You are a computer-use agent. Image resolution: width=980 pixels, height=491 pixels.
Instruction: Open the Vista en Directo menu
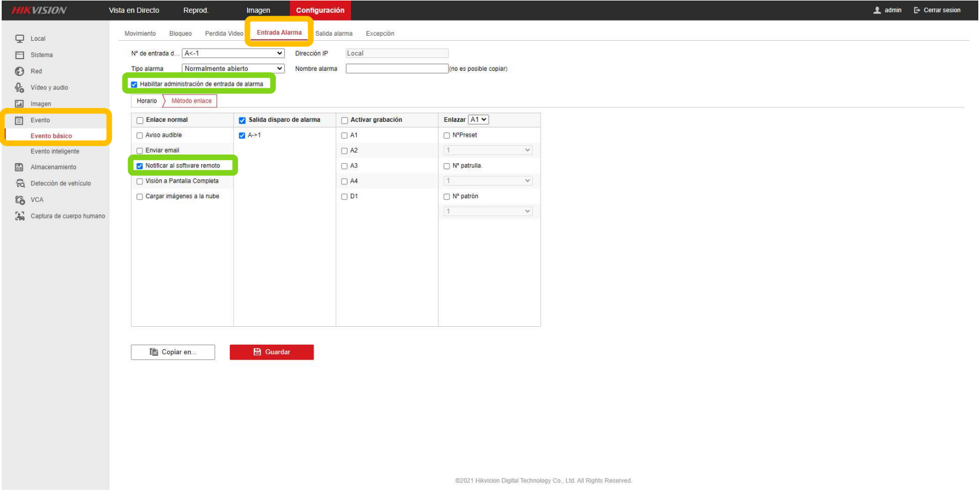[x=134, y=10]
